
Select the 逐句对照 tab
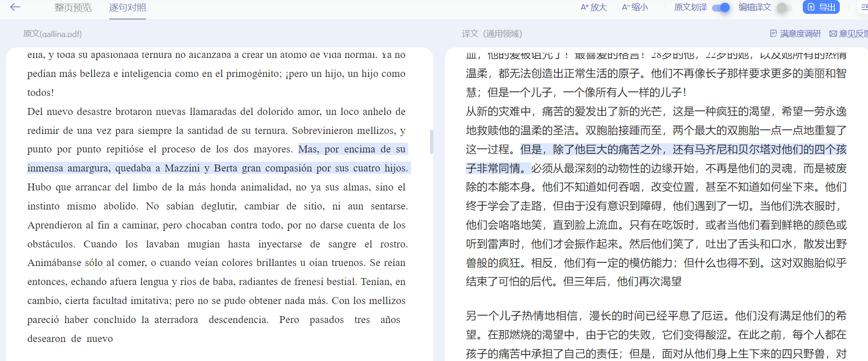(x=127, y=7)
